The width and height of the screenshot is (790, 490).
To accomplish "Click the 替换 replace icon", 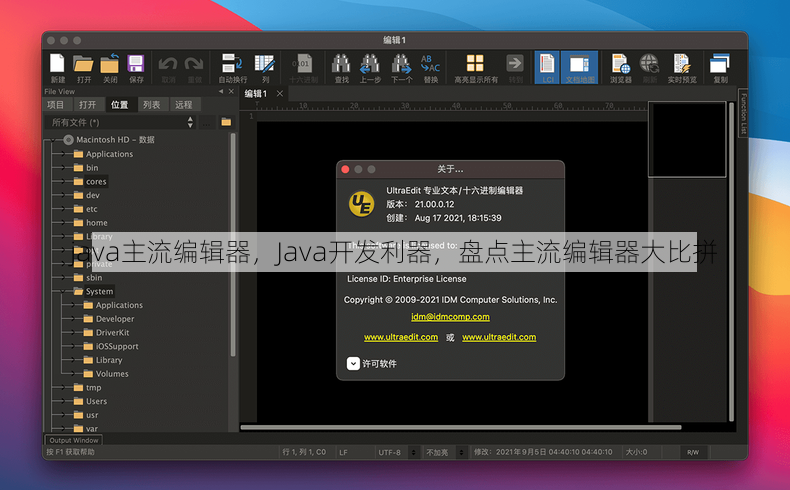I will coord(430,63).
